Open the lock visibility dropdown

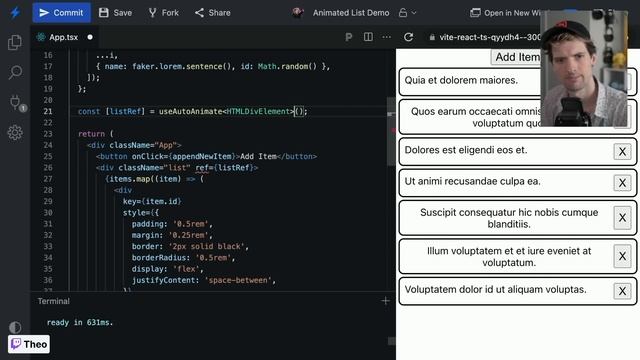pos(407,13)
